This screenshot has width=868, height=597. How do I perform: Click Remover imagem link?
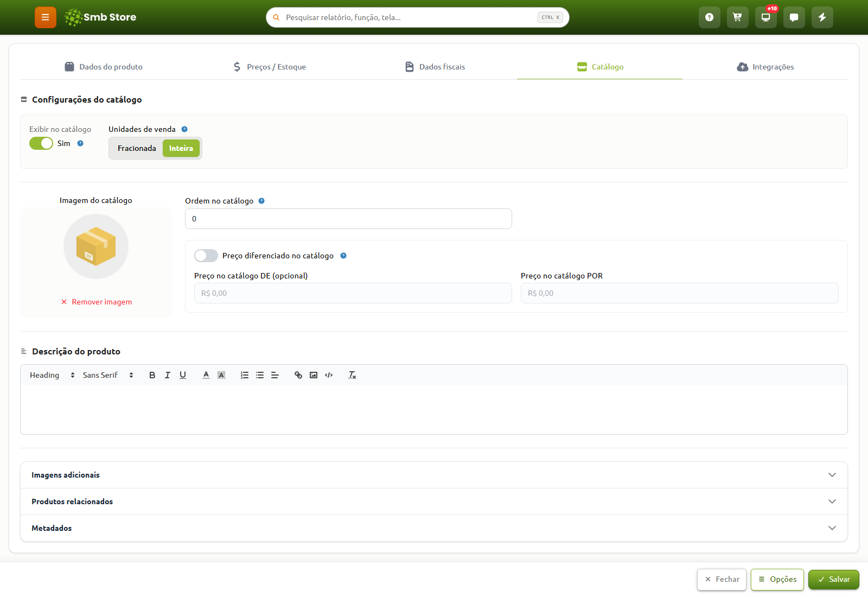coord(96,302)
